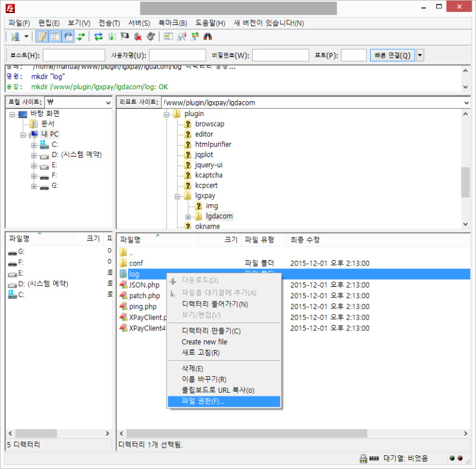Toggle the transfer queue display

[x=81, y=37]
